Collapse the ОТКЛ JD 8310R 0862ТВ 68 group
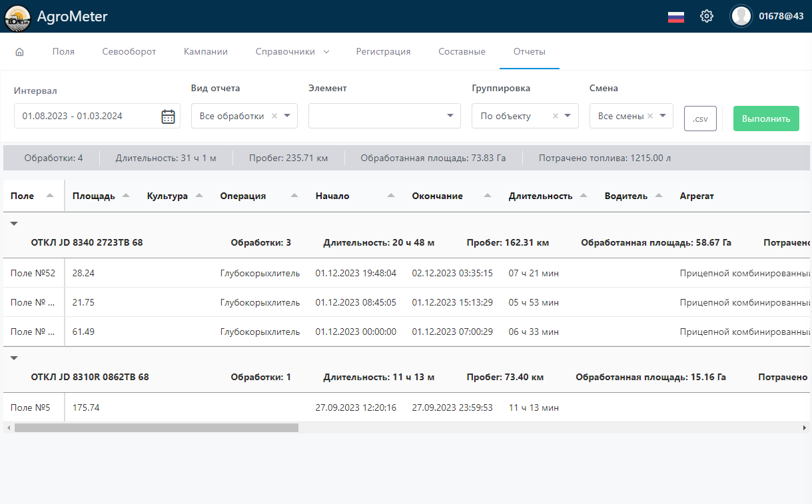 (x=13, y=357)
